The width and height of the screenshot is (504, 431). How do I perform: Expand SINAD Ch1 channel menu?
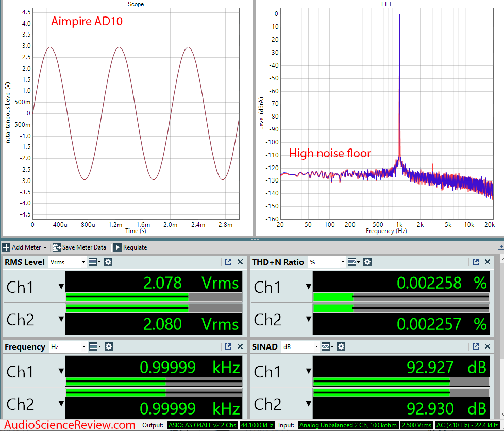click(309, 371)
